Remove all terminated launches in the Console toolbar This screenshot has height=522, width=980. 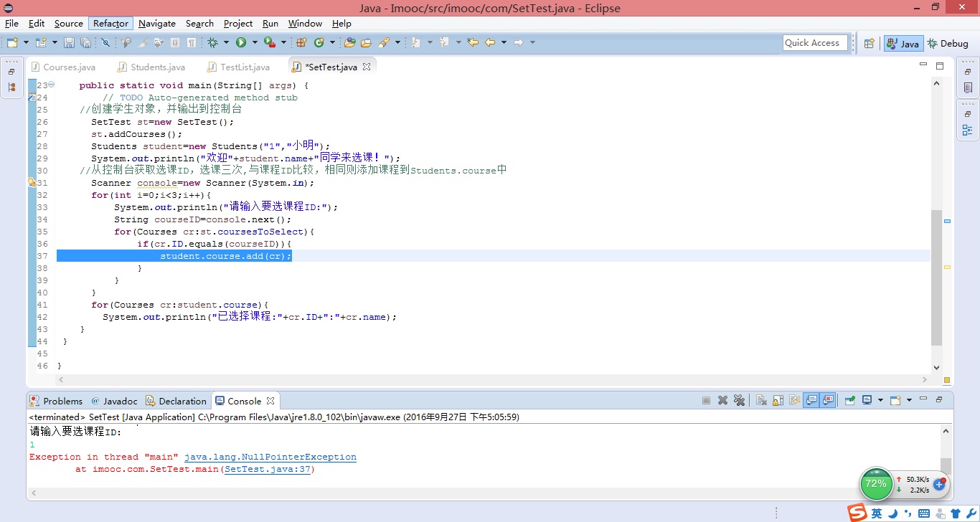coord(740,400)
